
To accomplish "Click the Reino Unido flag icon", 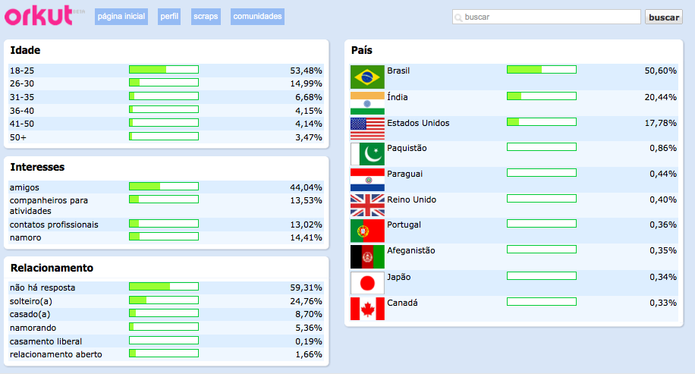I will click(367, 205).
